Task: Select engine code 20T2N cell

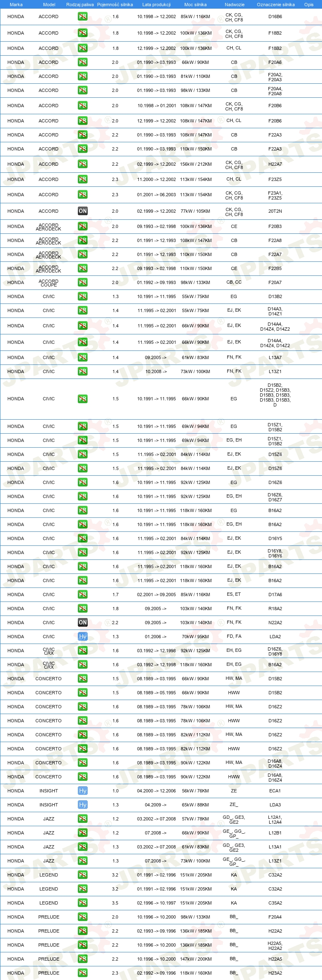Action: pyautogui.click(x=275, y=211)
